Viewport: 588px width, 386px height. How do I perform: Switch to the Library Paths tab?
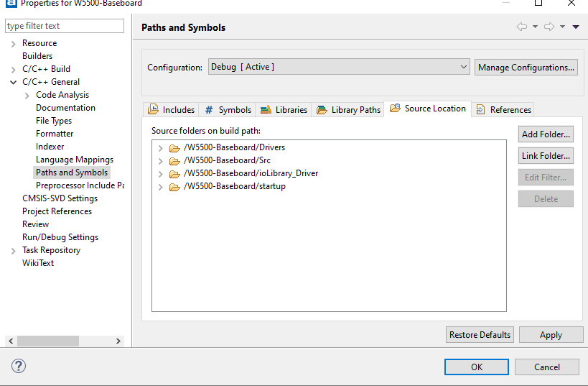click(348, 110)
